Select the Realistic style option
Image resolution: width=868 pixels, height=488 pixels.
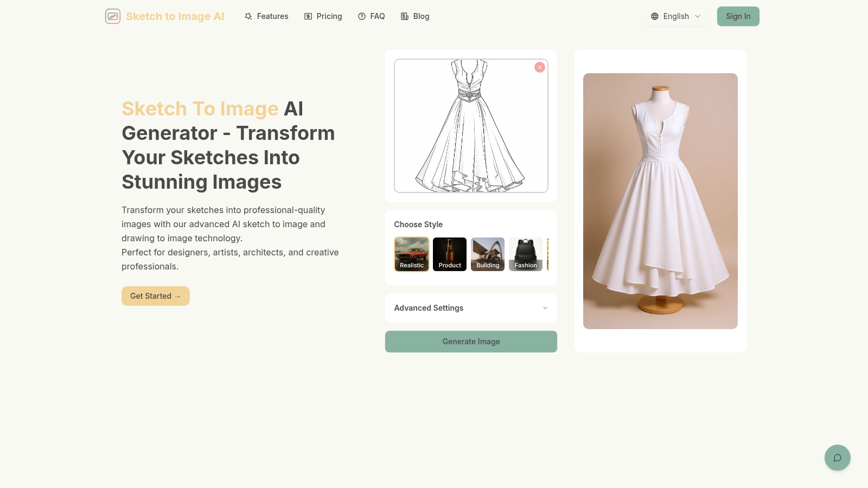pyautogui.click(x=412, y=254)
